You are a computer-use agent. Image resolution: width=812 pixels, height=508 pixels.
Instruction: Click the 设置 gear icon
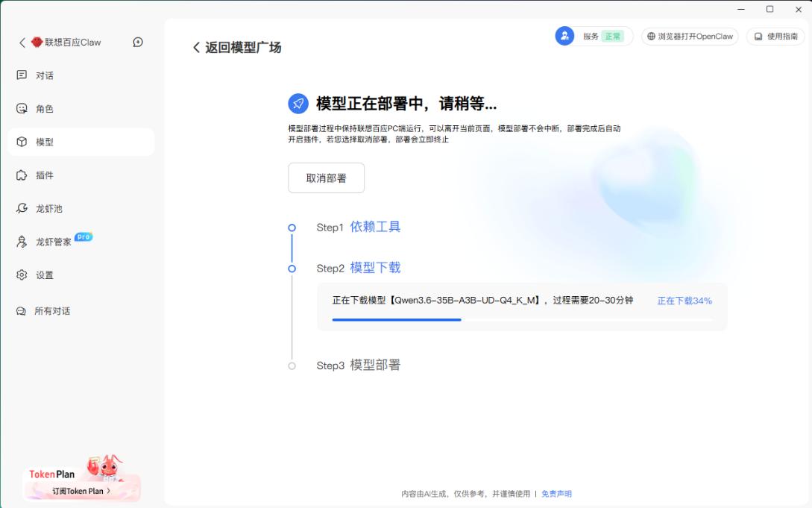(22, 275)
